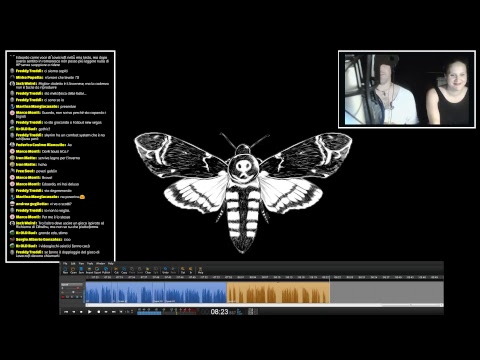Image resolution: width=480 pixels, height=360 pixels.
Task: Click the Cut icon in the toolbar
Action: coord(116,270)
